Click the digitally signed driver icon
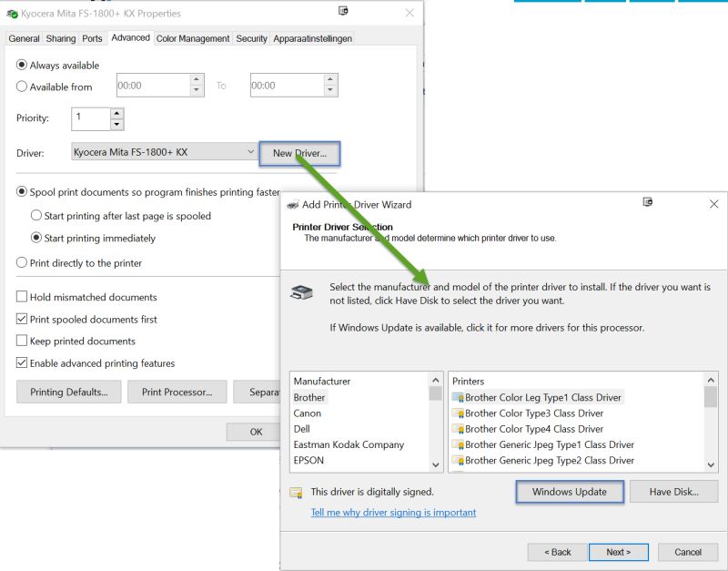Image resolution: width=728 pixels, height=571 pixels. (x=295, y=492)
